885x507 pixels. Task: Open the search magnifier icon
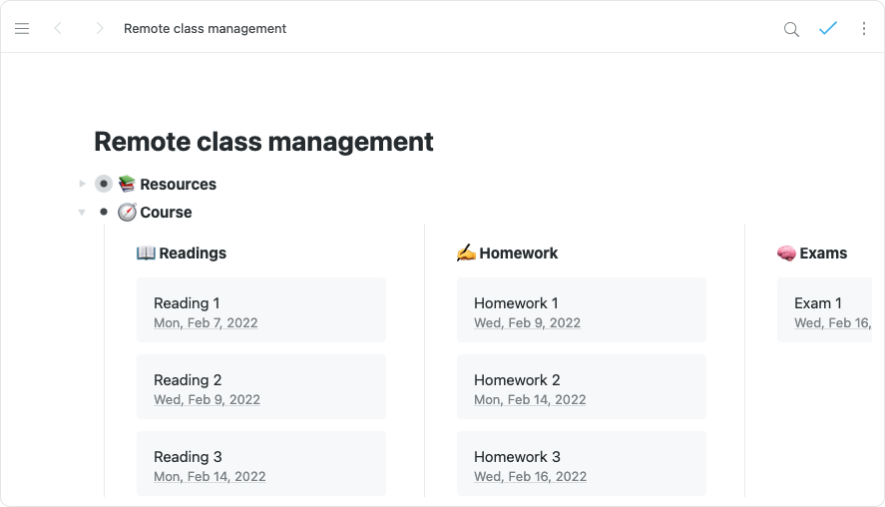[x=791, y=29]
